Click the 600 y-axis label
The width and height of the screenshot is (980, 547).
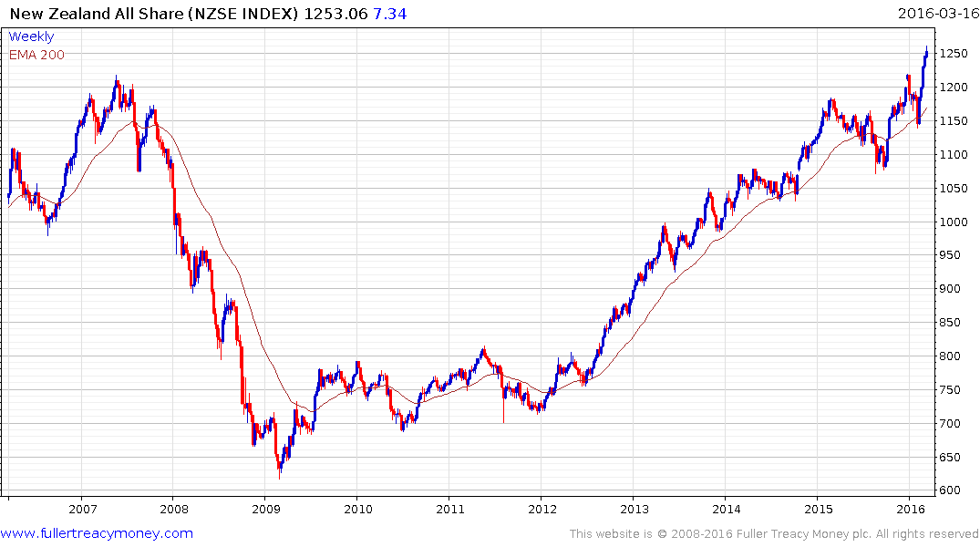coord(950,491)
